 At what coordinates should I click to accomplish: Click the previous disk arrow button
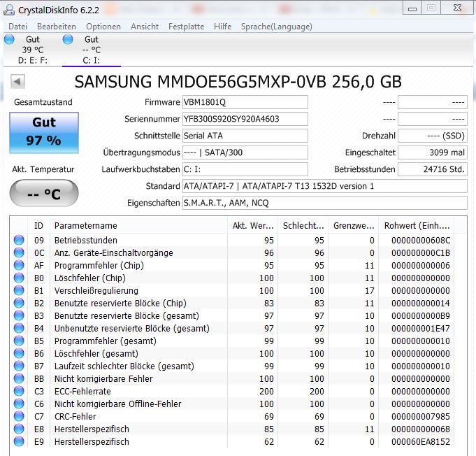pos(17,81)
